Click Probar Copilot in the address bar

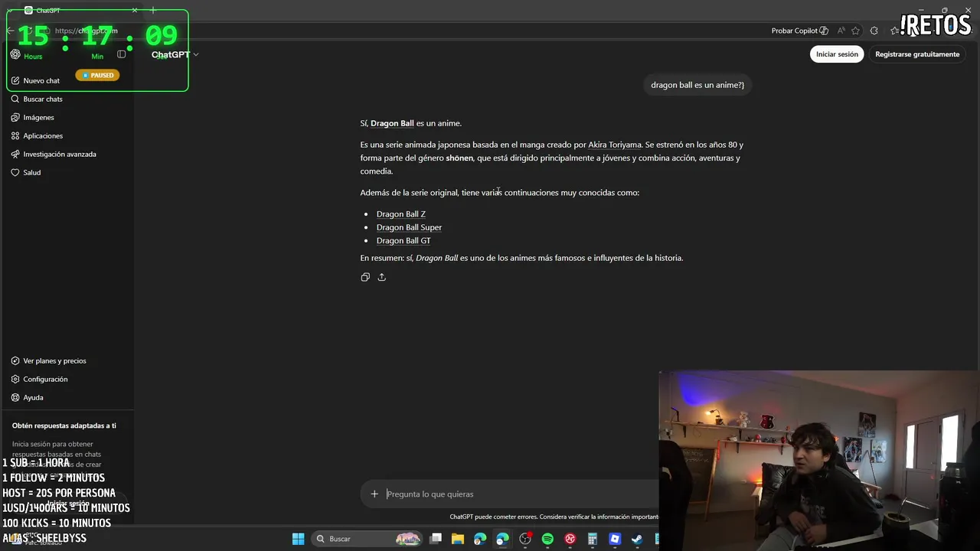799,31
